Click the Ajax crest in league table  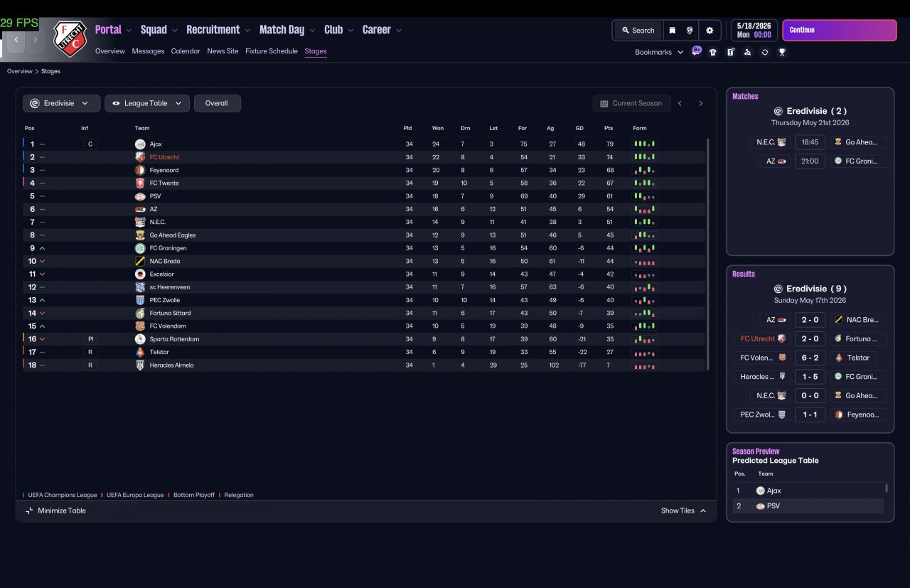tap(140, 144)
